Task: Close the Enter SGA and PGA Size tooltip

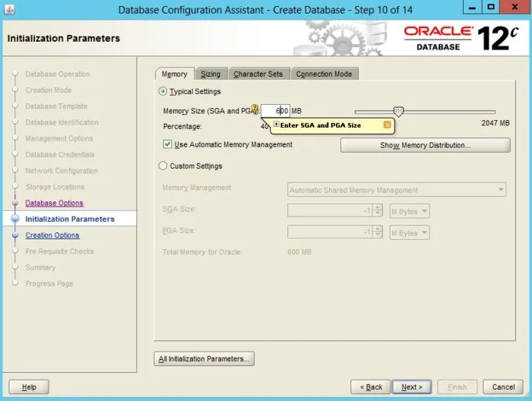Action: (387, 125)
